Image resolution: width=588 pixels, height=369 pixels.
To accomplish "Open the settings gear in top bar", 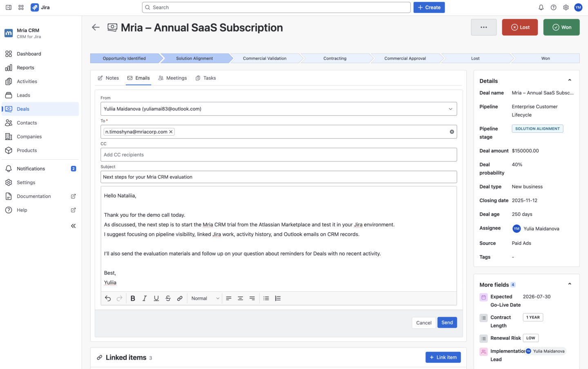I will [566, 7].
